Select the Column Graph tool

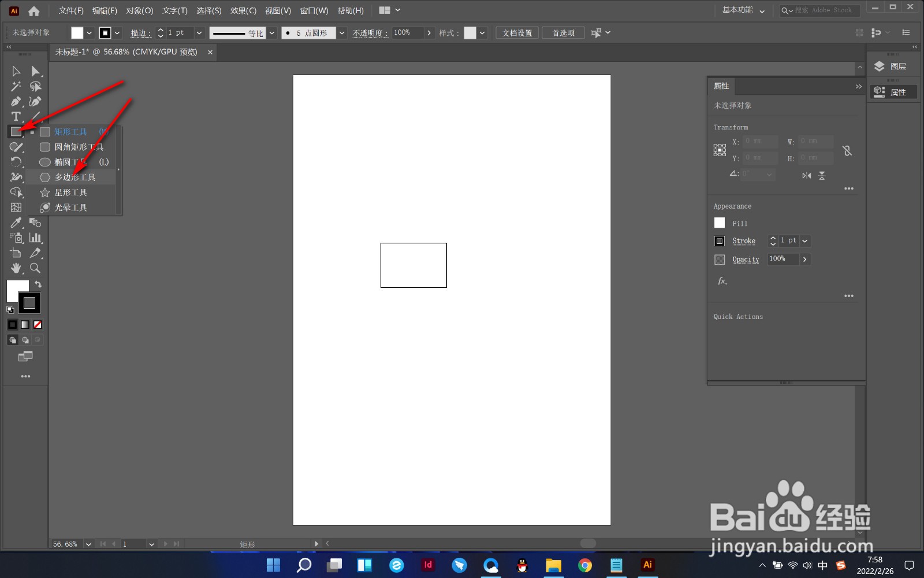point(36,238)
